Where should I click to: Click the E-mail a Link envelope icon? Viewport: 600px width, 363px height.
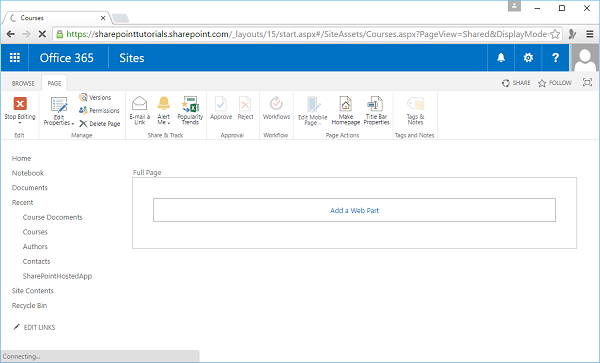click(140, 104)
